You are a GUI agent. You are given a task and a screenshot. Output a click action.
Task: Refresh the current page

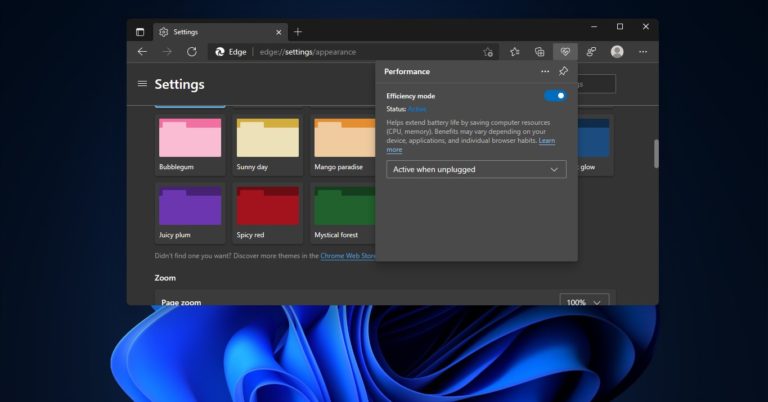click(x=191, y=52)
